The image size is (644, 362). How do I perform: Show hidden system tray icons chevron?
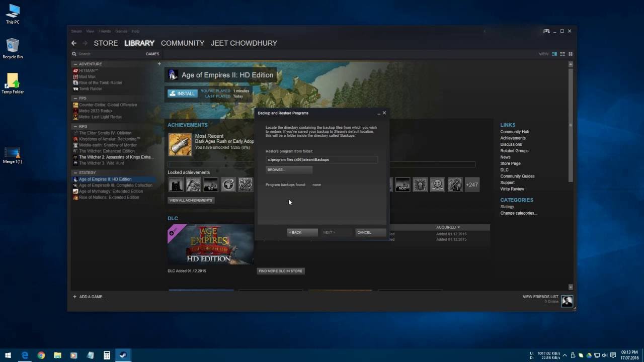(x=565, y=355)
